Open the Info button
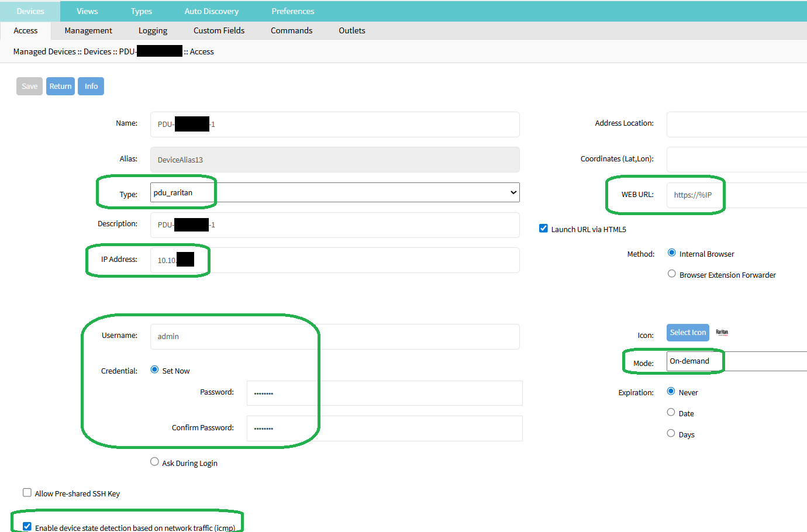Viewport: 807px width, 532px height. [x=91, y=87]
